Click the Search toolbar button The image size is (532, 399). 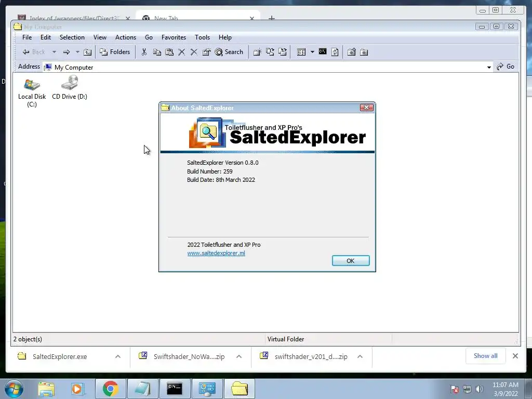pos(229,52)
